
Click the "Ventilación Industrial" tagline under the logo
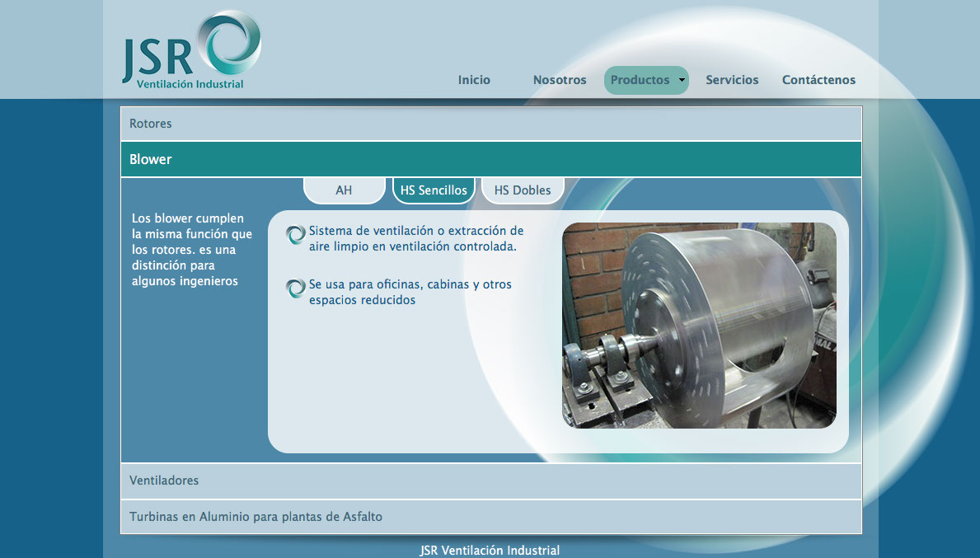[190, 84]
